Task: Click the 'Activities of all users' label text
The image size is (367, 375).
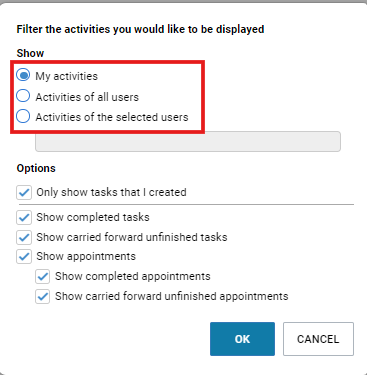Action: coord(87,97)
